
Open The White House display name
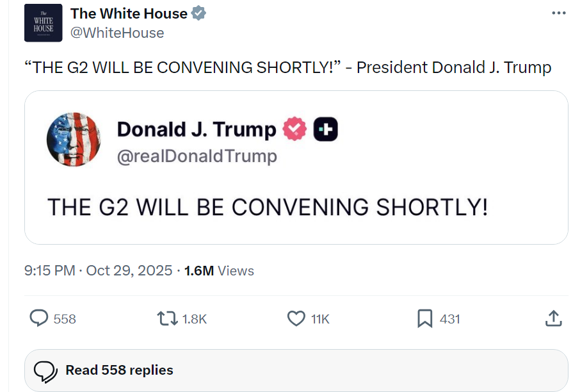(129, 13)
